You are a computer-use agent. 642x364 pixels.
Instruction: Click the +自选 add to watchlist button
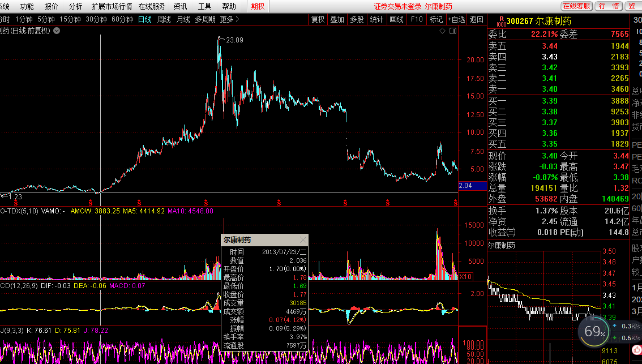pos(456,19)
